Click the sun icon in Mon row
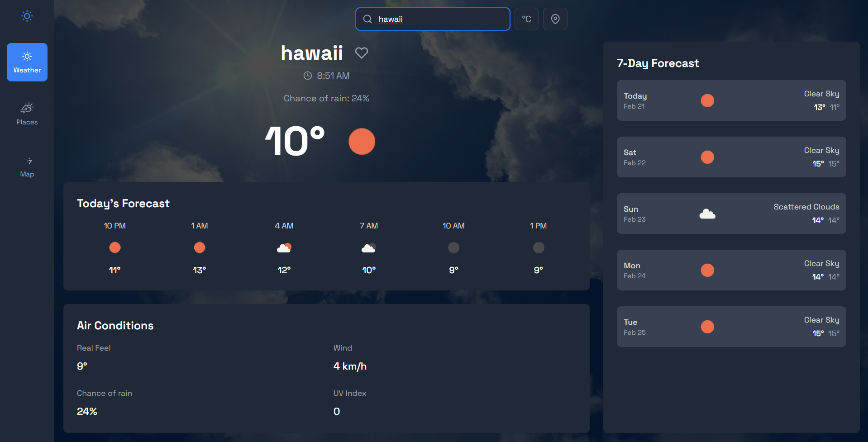Screen dimensions: 868x442 pos(707,270)
